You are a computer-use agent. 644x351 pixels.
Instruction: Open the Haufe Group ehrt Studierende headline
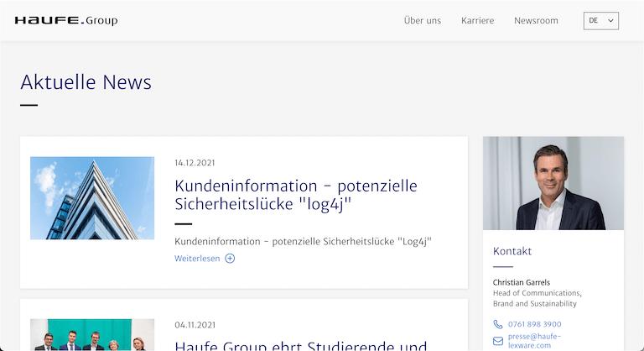click(x=300, y=345)
